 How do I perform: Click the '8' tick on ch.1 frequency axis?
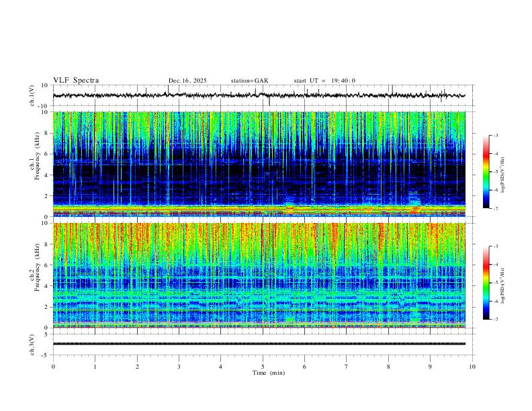[x=46, y=133]
